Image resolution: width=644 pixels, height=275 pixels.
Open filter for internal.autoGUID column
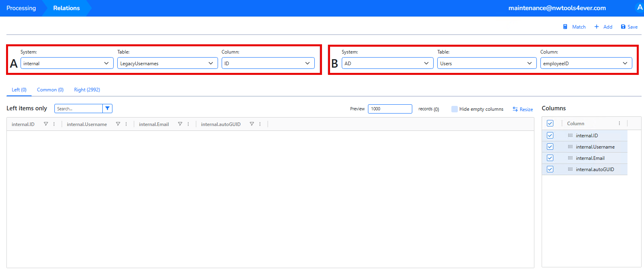(x=252, y=124)
